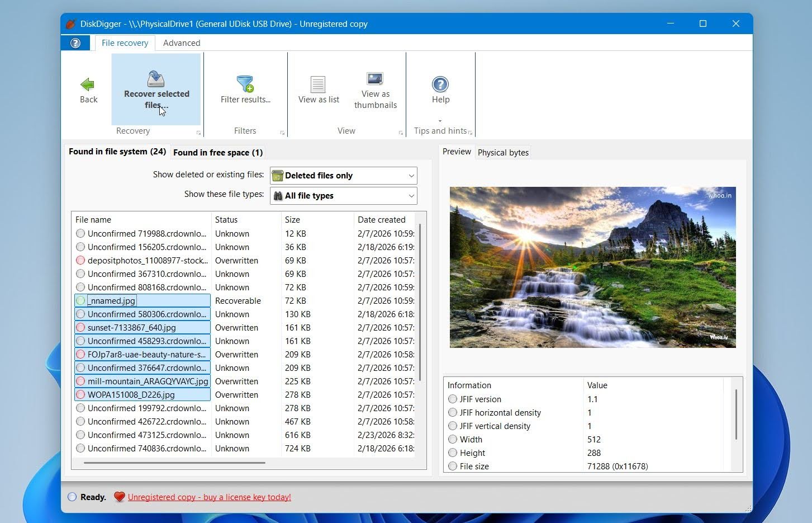Click the waterfall preview image
Image resolution: width=812 pixels, height=523 pixels.
(592, 267)
